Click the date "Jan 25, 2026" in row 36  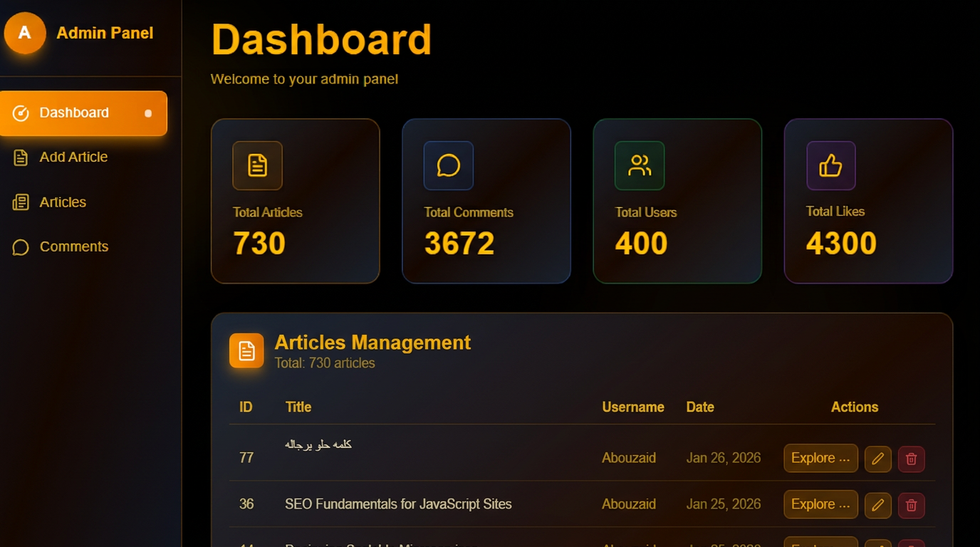(724, 504)
